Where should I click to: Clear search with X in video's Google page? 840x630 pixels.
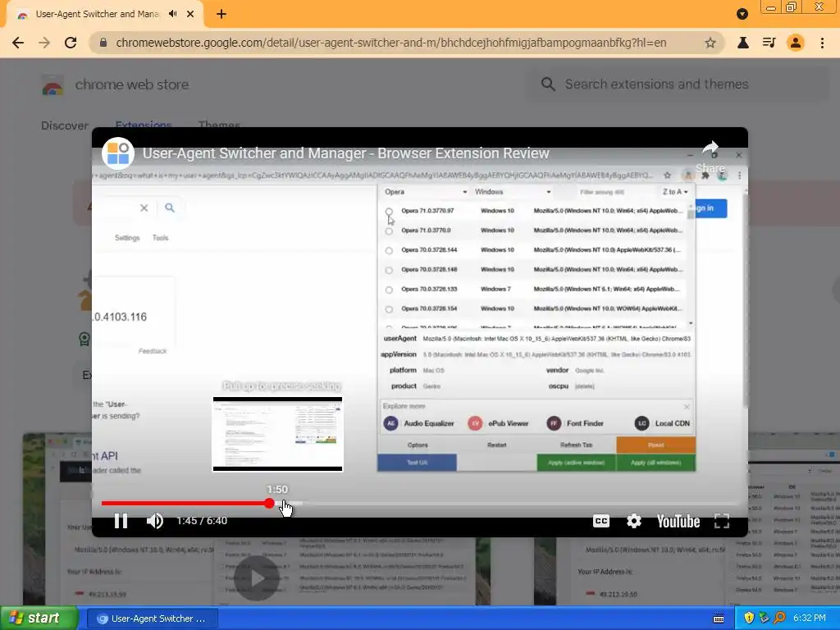pyautogui.click(x=144, y=208)
